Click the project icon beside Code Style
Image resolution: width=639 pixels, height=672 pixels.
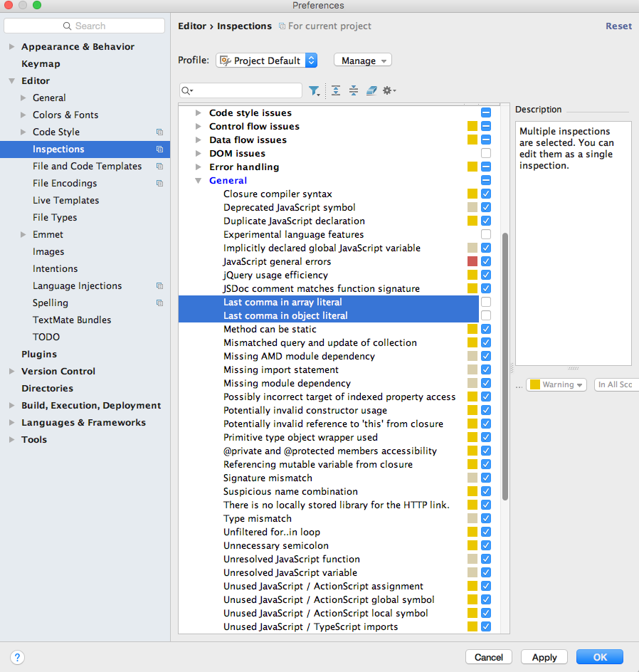coord(159,132)
